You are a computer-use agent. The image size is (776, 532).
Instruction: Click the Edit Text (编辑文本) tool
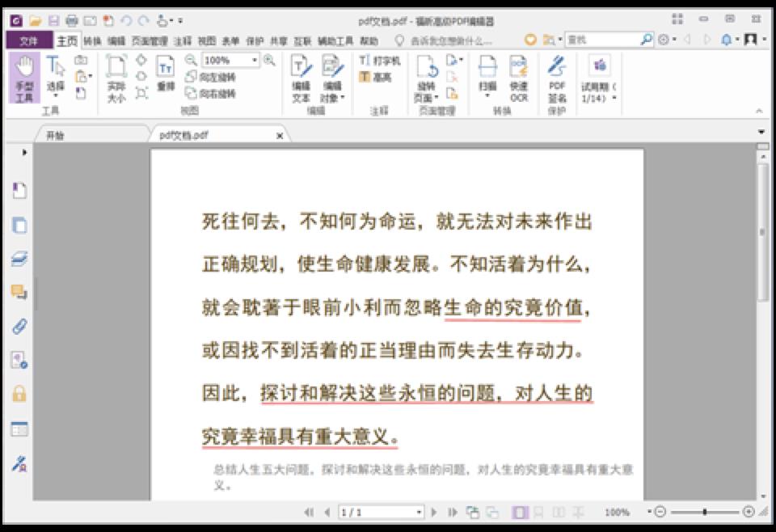coord(301,79)
